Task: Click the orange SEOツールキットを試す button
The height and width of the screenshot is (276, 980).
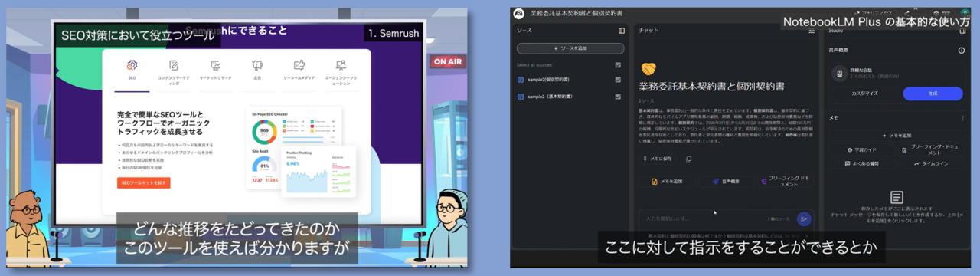Action: 143,182
